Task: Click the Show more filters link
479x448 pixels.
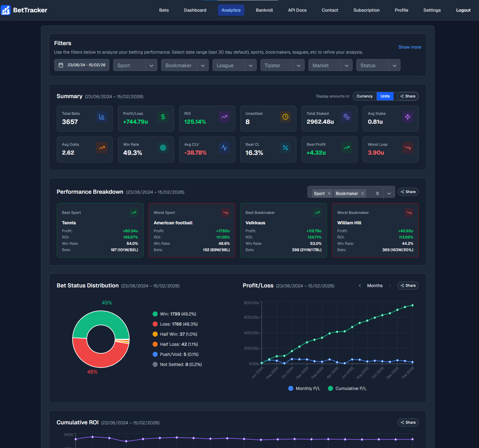Action: 409,47
